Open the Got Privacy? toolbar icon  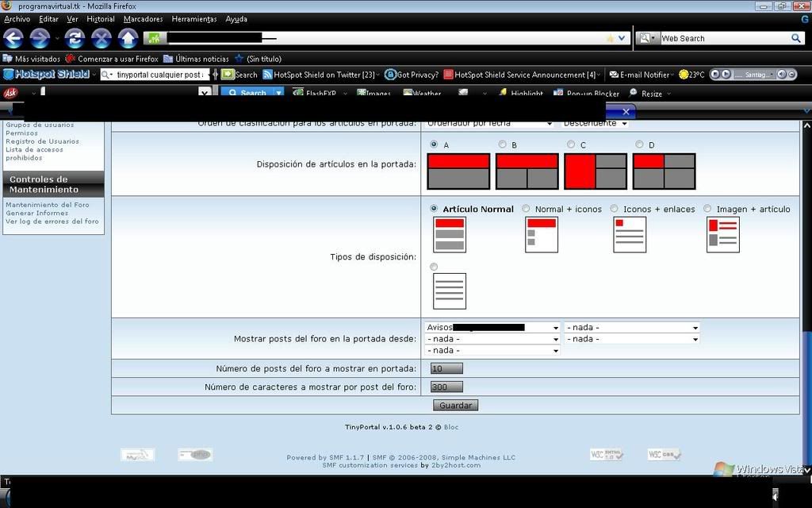coord(390,75)
